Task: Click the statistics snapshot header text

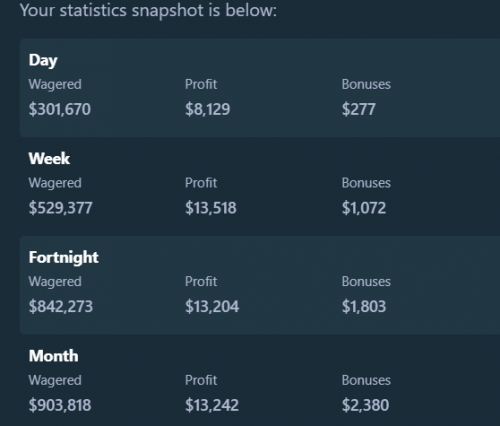Action: pos(148,11)
